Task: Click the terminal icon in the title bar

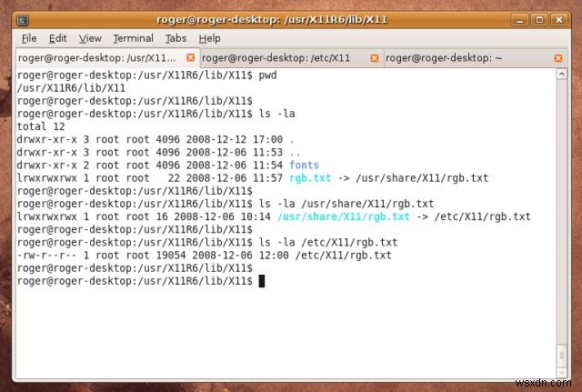Action: pyautogui.click(x=23, y=20)
